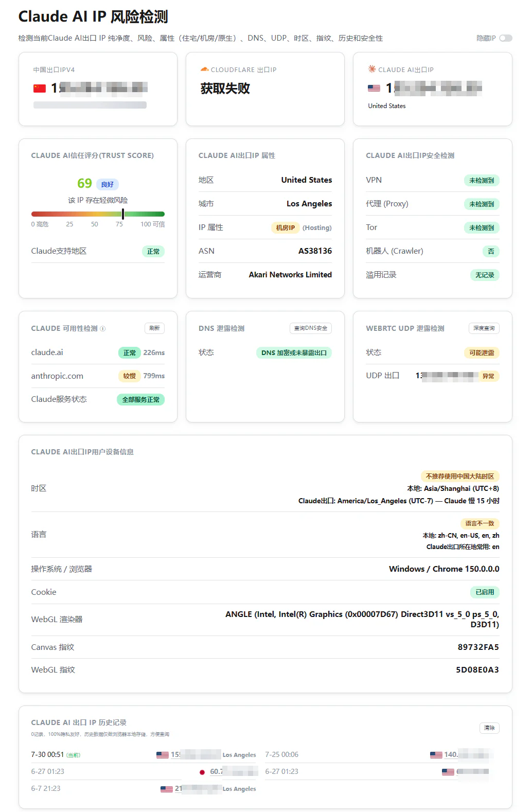
Task: Click the 查询DNS安全 button
Action: pyautogui.click(x=311, y=328)
